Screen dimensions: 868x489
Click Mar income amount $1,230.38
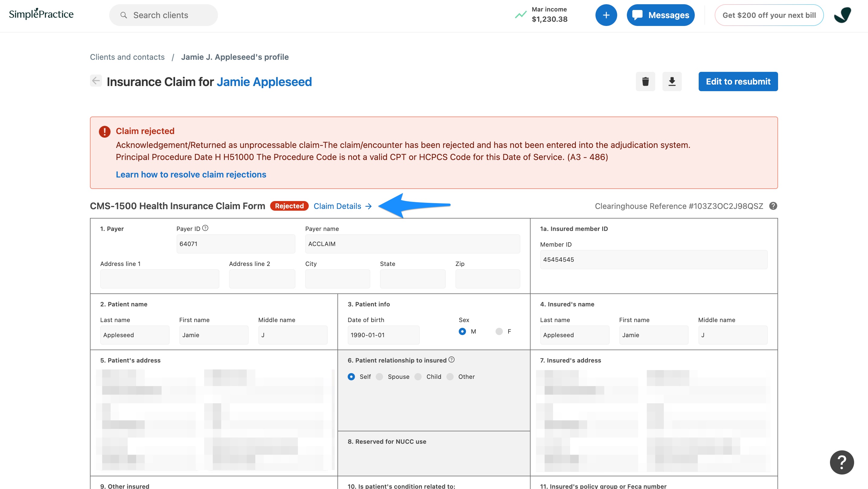click(550, 19)
